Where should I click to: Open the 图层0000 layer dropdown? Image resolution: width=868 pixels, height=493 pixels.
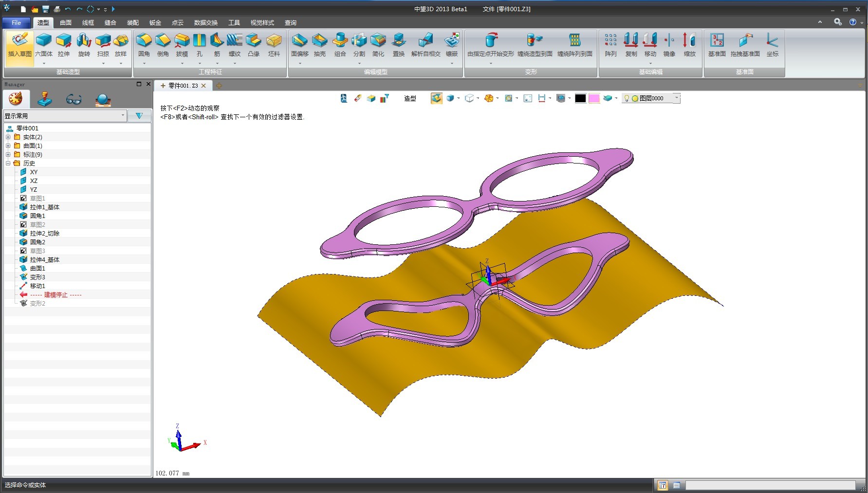tap(676, 98)
